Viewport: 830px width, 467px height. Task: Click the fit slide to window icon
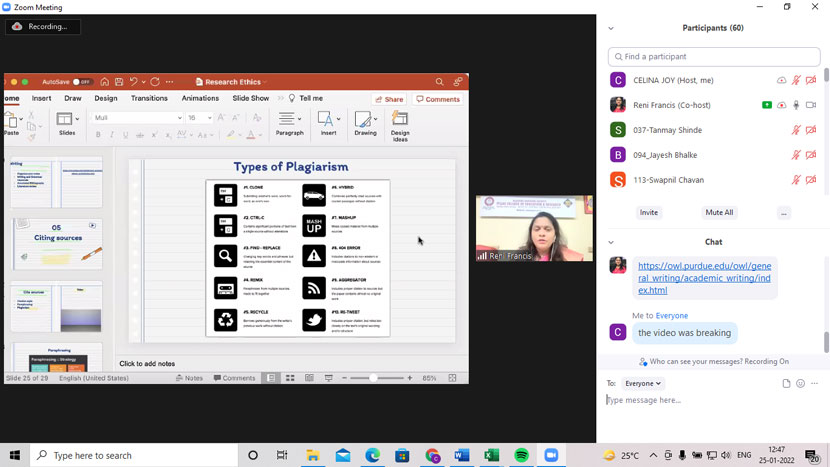(452, 378)
